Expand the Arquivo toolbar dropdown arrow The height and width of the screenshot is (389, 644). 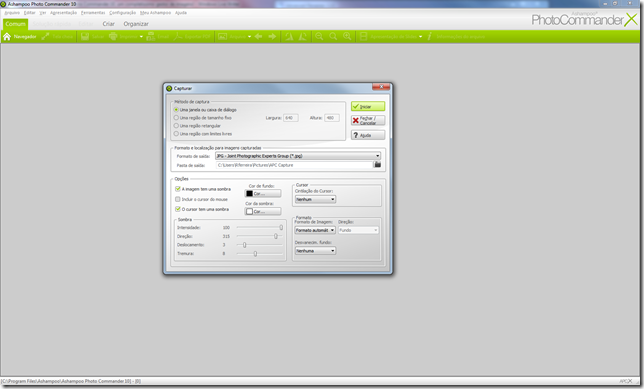249,37
